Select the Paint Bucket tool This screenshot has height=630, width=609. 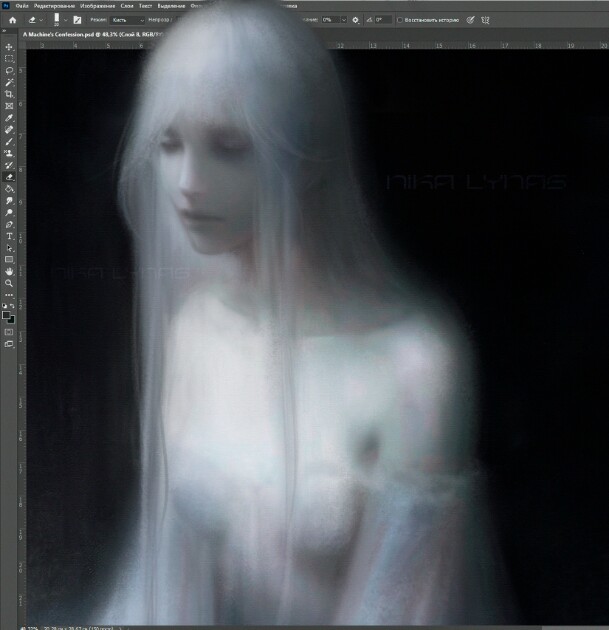pyautogui.click(x=9, y=189)
